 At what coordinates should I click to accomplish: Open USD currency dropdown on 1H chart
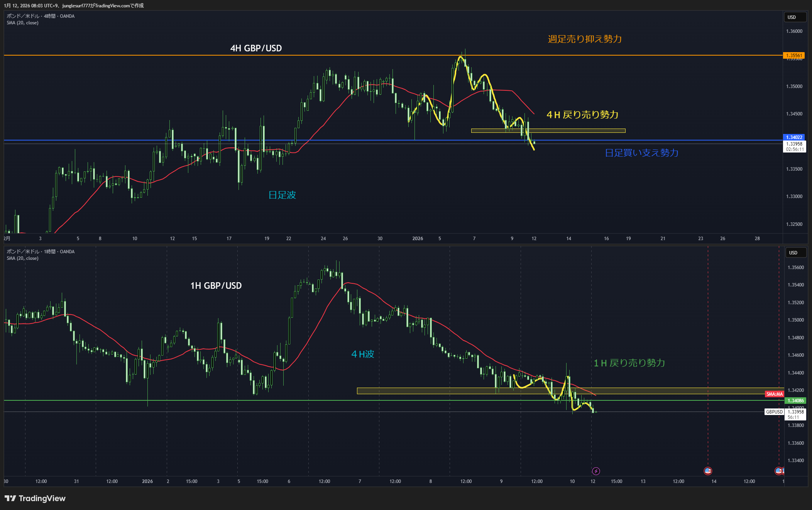coord(796,253)
